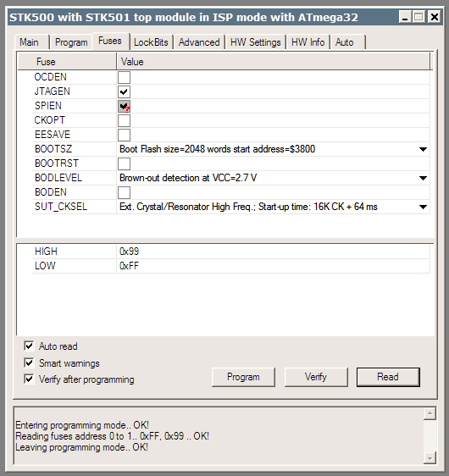449x476 pixels.
Task: Click the HIGH row label
Action: 46,252
